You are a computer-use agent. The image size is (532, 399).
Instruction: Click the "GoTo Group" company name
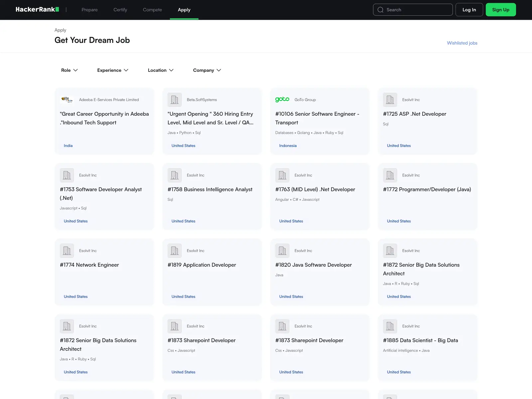[x=305, y=100]
